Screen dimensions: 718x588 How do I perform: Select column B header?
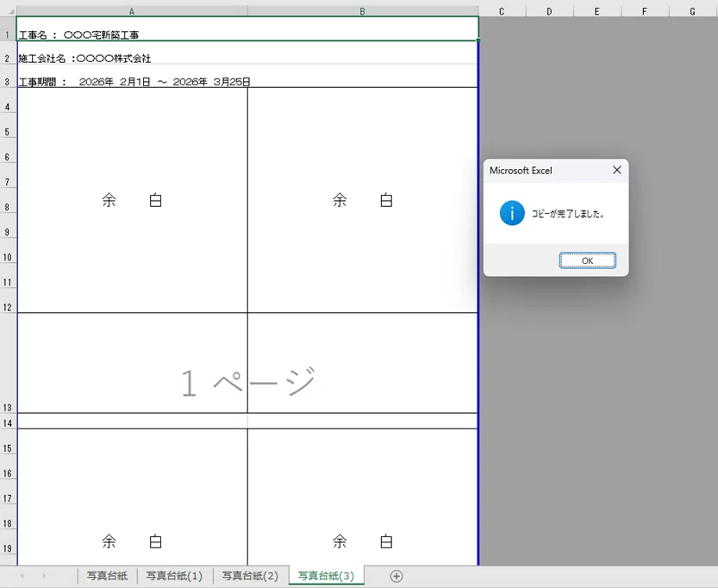(363, 11)
